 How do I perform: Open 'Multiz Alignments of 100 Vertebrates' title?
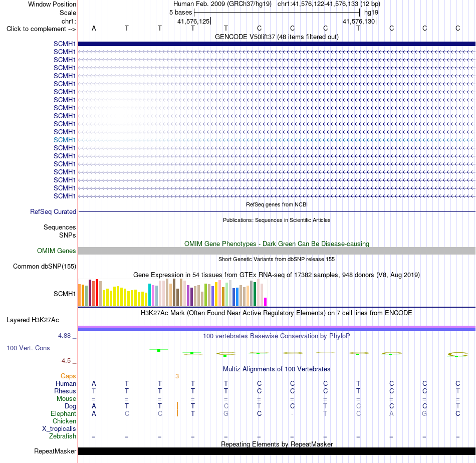pos(277,369)
